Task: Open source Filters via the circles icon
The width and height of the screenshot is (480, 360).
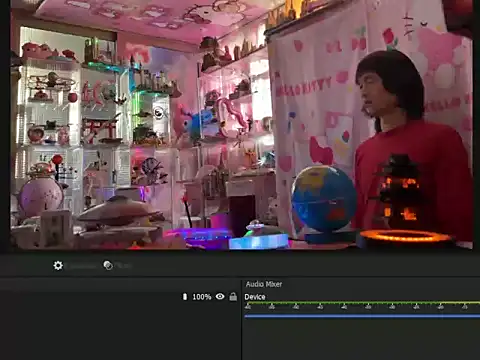Action: [108, 265]
